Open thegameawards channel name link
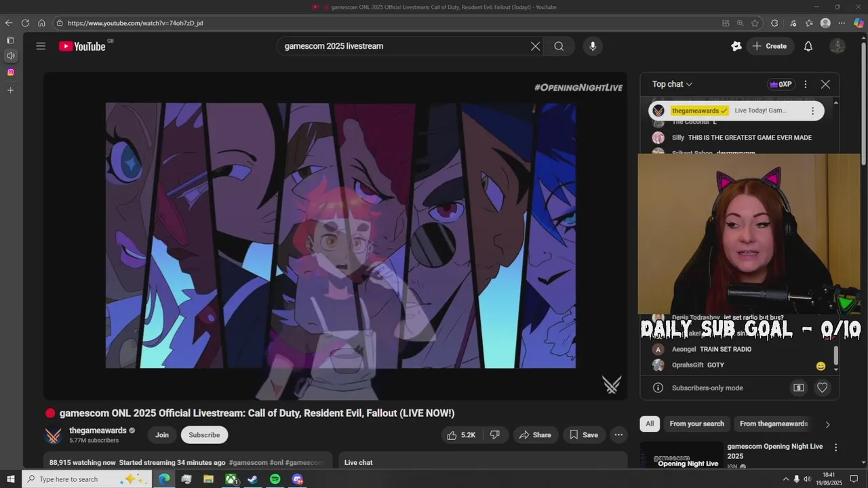868x488 pixels. 98,430
